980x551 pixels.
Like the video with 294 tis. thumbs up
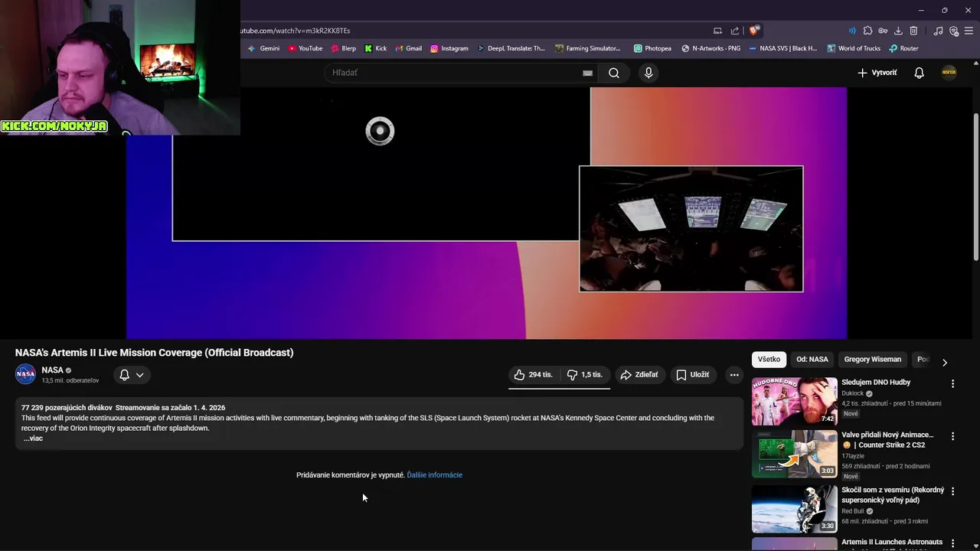[534, 375]
